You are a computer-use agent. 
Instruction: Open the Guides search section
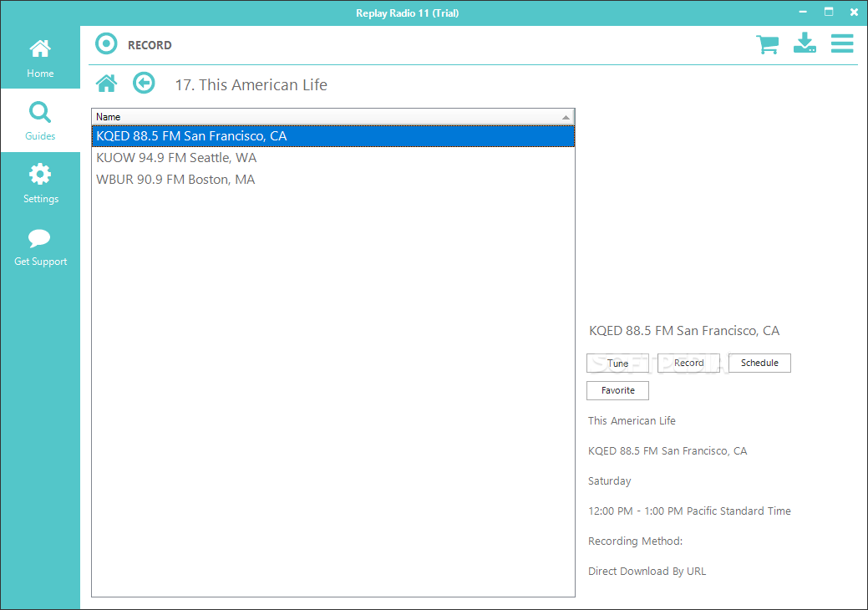coord(40,120)
